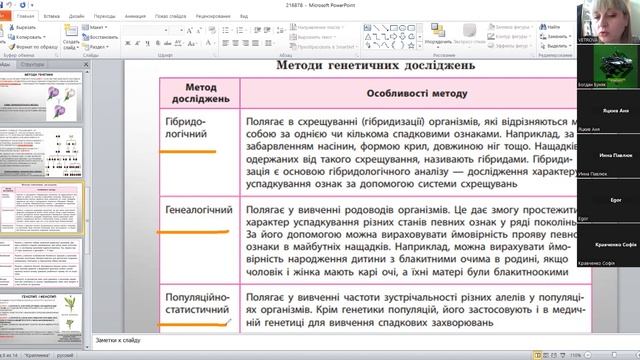Click the decrease font size icon
Viewport: 640px width, 360px height.
(199, 31)
